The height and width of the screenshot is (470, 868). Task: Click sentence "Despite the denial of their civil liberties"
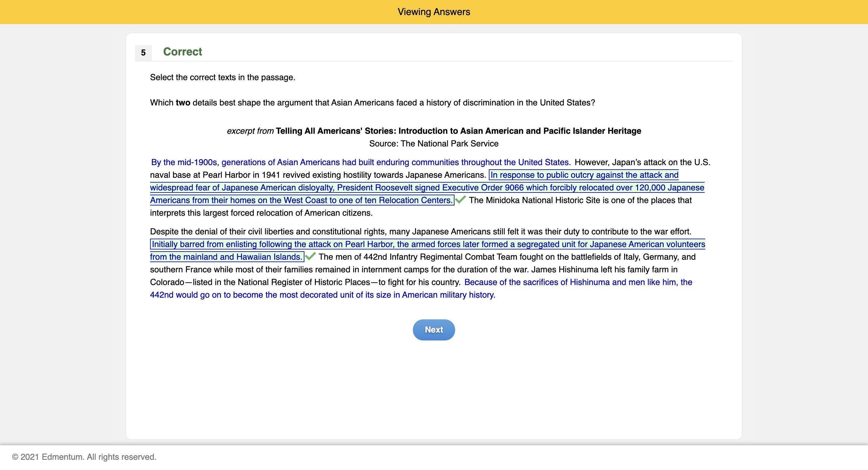tap(420, 232)
